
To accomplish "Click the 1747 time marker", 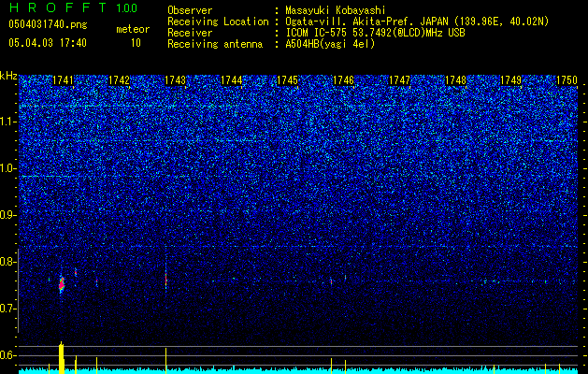I will 399,80.
